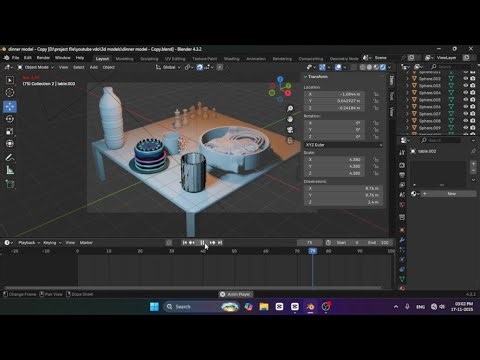The width and height of the screenshot is (480, 360).
Task: Switch to the UV Editing workspace tab
Action: 175,59
